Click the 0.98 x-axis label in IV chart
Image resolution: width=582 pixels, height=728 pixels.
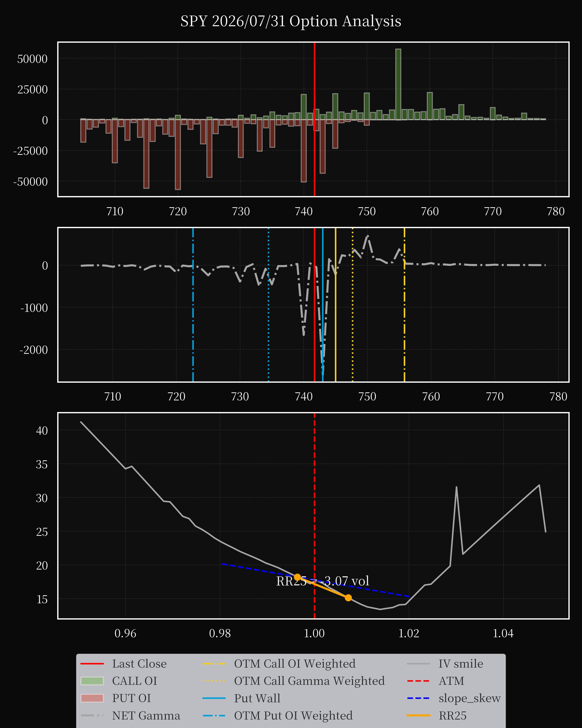pyautogui.click(x=220, y=633)
